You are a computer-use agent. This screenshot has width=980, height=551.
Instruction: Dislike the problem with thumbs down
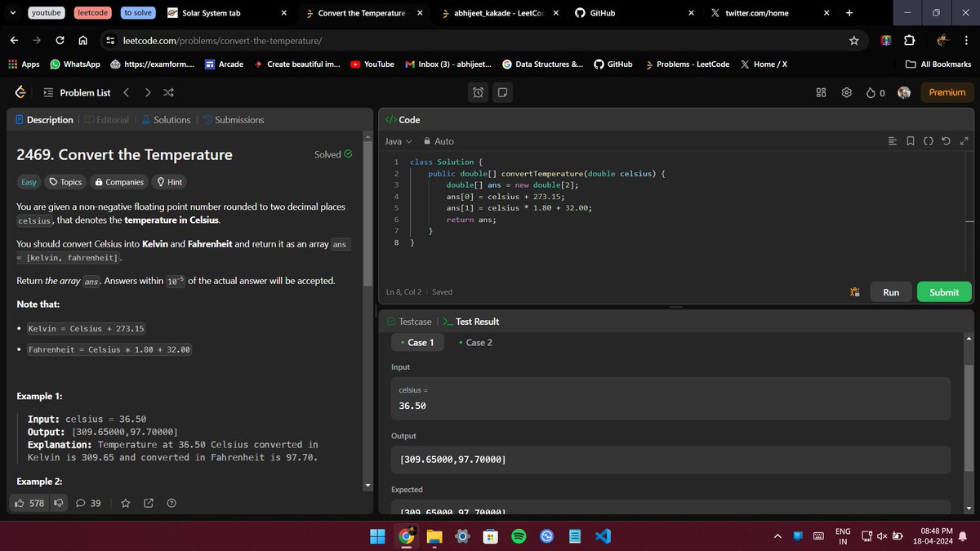(58, 503)
